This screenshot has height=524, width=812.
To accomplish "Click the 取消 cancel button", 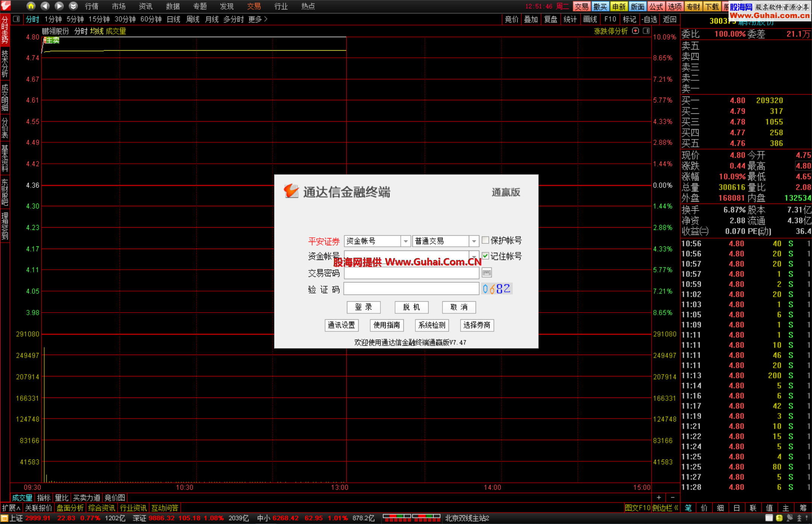I will 459,307.
